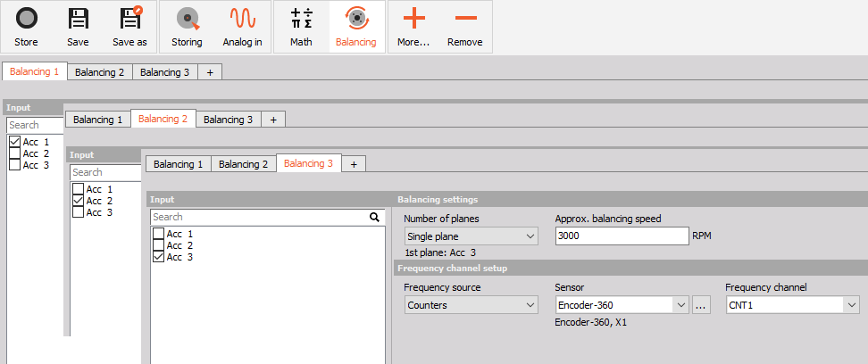
Task: Open the Frequency source Counters dropdown
Action: click(x=472, y=305)
